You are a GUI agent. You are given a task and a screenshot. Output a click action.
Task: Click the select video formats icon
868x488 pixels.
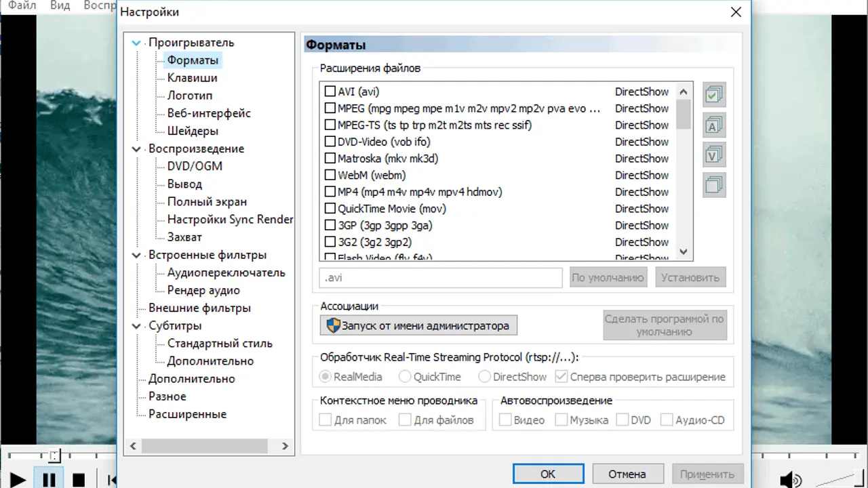click(714, 155)
